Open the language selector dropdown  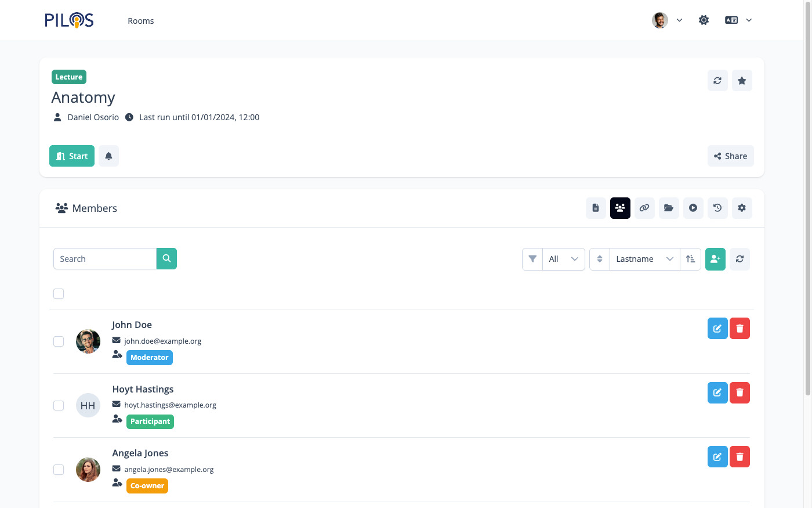point(738,20)
